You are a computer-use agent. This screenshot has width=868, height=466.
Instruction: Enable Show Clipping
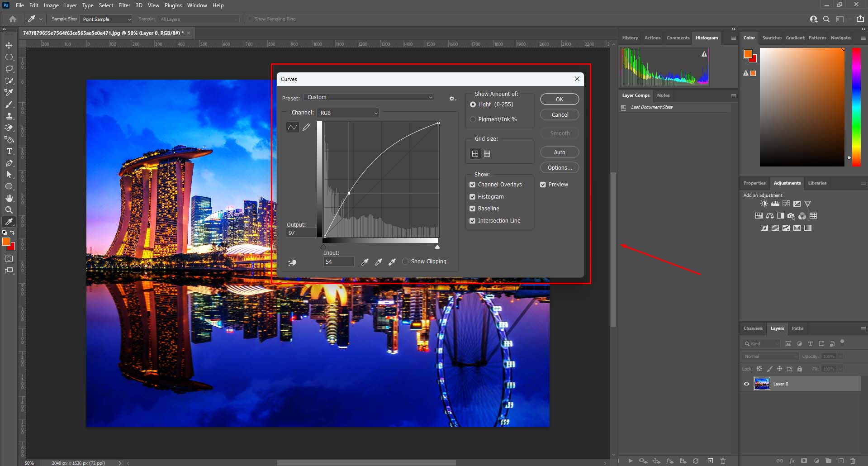(x=406, y=262)
